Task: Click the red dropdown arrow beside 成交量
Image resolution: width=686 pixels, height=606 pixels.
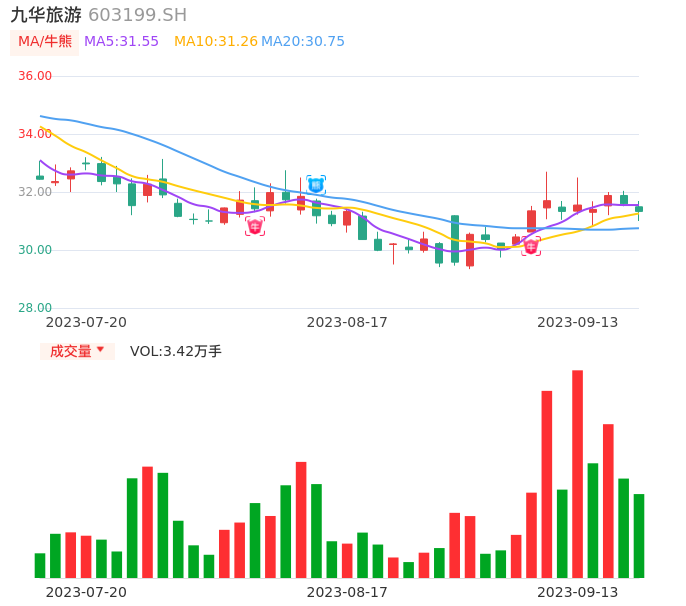Action: tap(100, 351)
